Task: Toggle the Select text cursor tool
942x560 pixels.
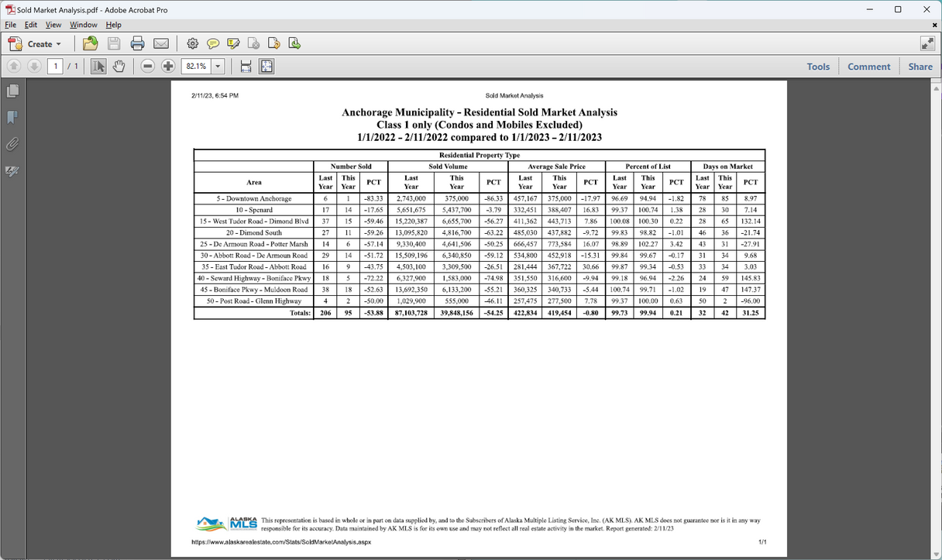Action: tap(98, 67)
